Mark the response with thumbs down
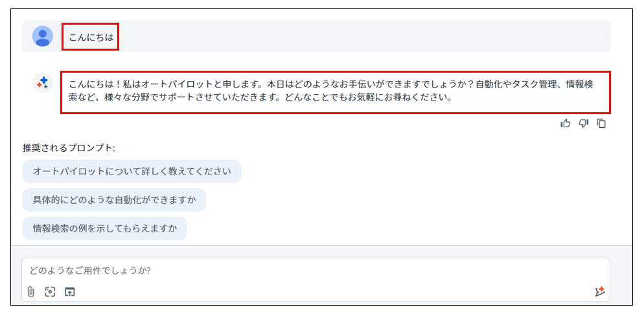 (584, 123)
